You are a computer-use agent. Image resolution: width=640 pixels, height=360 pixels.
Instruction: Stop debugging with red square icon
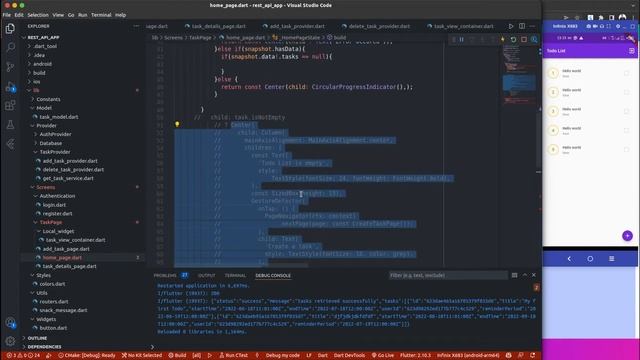coord(524,40)
